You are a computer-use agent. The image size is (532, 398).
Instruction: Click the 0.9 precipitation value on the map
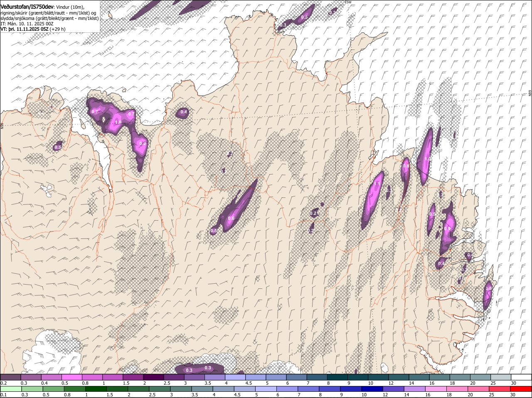coord(447,228)
